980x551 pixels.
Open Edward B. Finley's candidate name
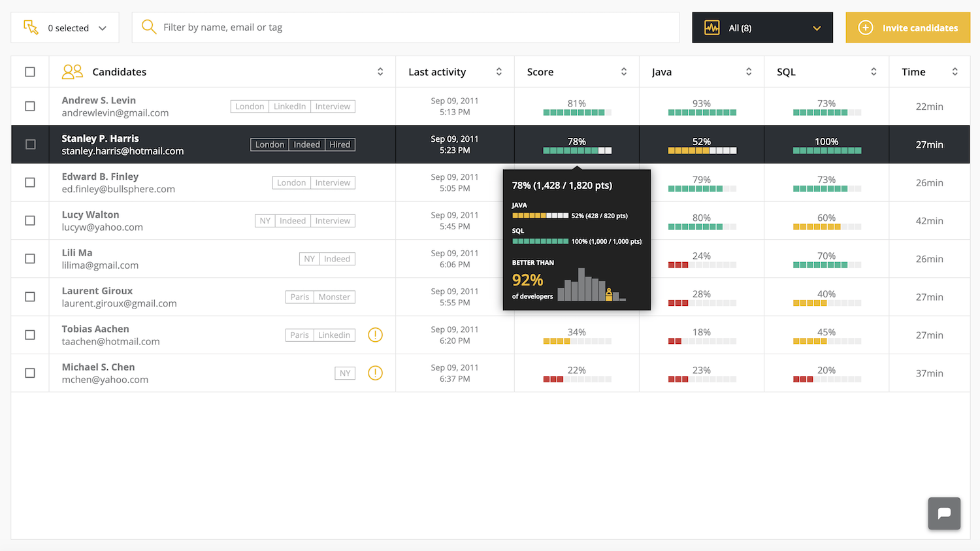click(100, 176)
